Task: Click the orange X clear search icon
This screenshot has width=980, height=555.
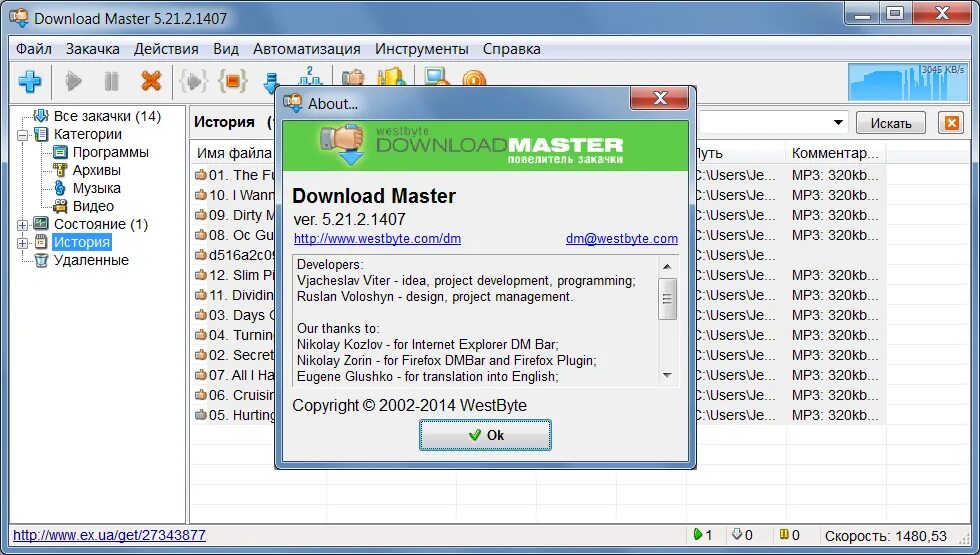Action: (951, 123)
